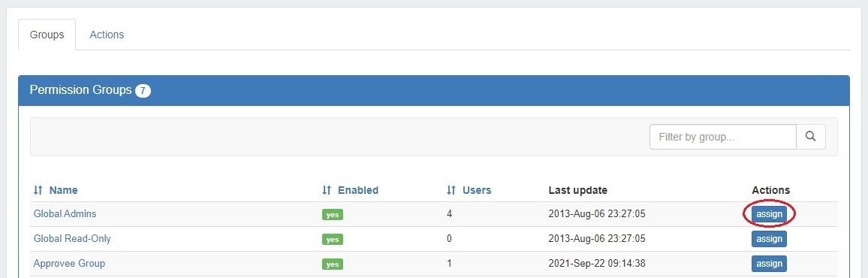Sort table by Users column header

pyautogui.click(x=477, y=191)
